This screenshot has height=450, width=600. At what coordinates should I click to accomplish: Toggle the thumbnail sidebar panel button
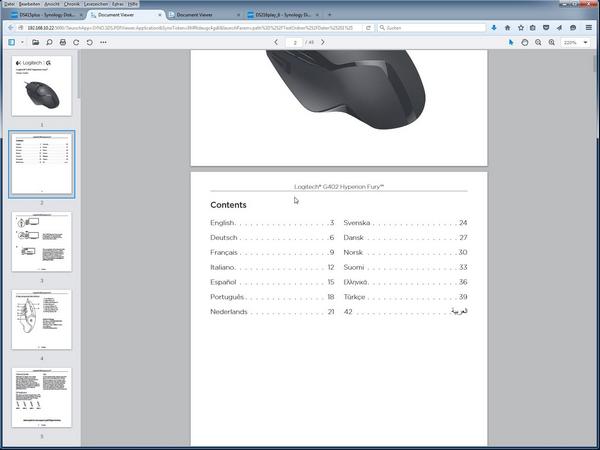pyautogui.click(x=11, y=42)
